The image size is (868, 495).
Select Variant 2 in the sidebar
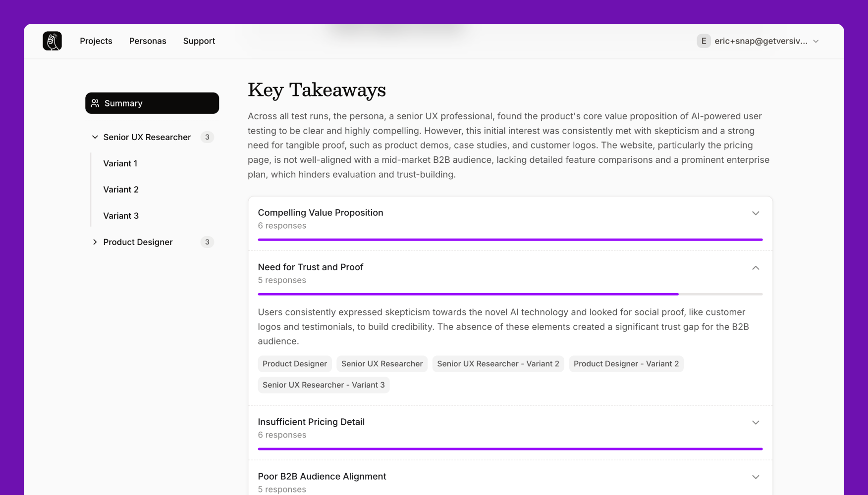click(120, 189)
